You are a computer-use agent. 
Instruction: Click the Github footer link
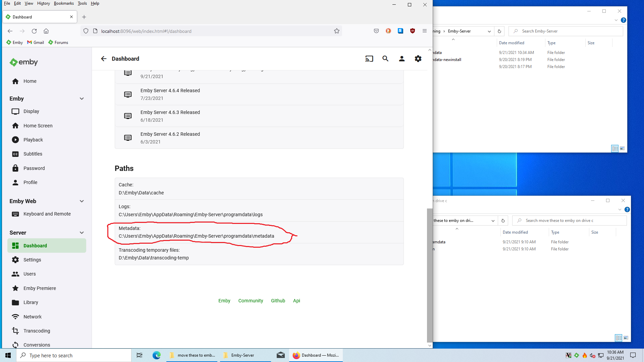click(278, 301)
